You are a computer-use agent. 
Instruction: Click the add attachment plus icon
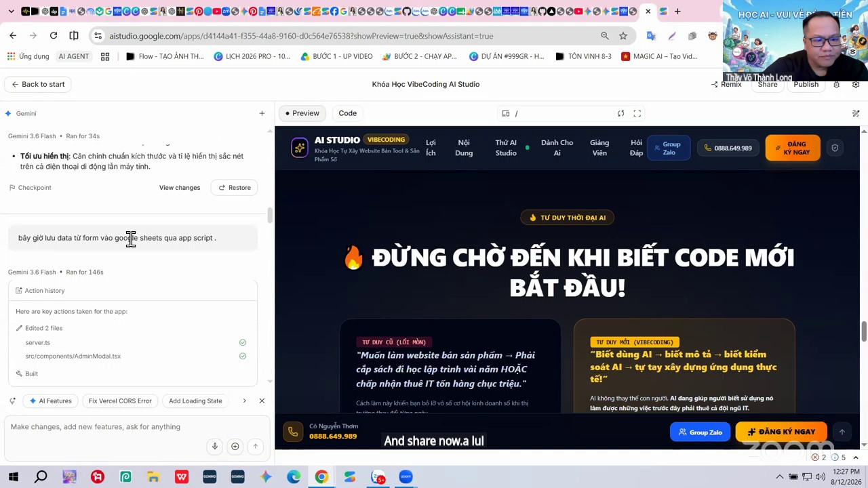(235, 446)
